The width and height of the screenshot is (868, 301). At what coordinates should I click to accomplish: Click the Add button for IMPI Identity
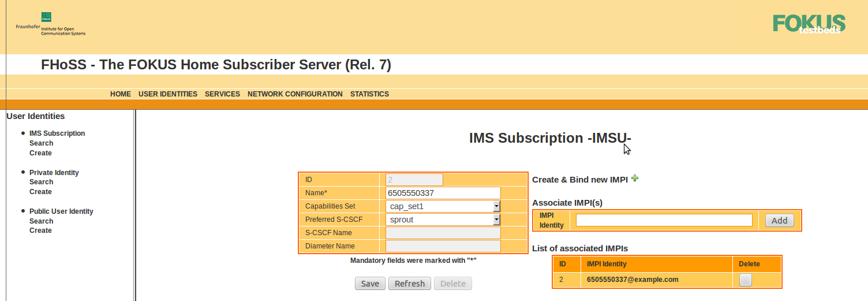[780, 221]
